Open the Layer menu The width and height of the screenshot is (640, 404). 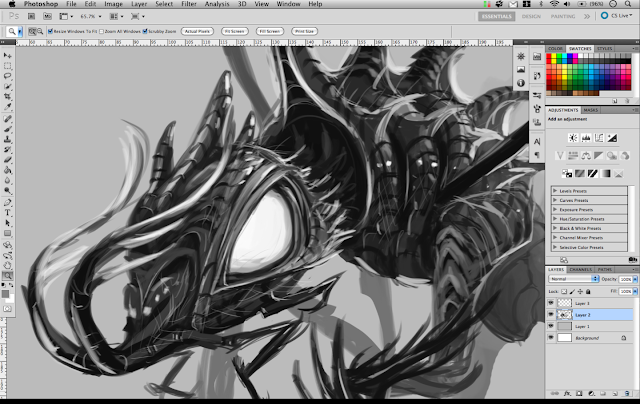point(139,4)
